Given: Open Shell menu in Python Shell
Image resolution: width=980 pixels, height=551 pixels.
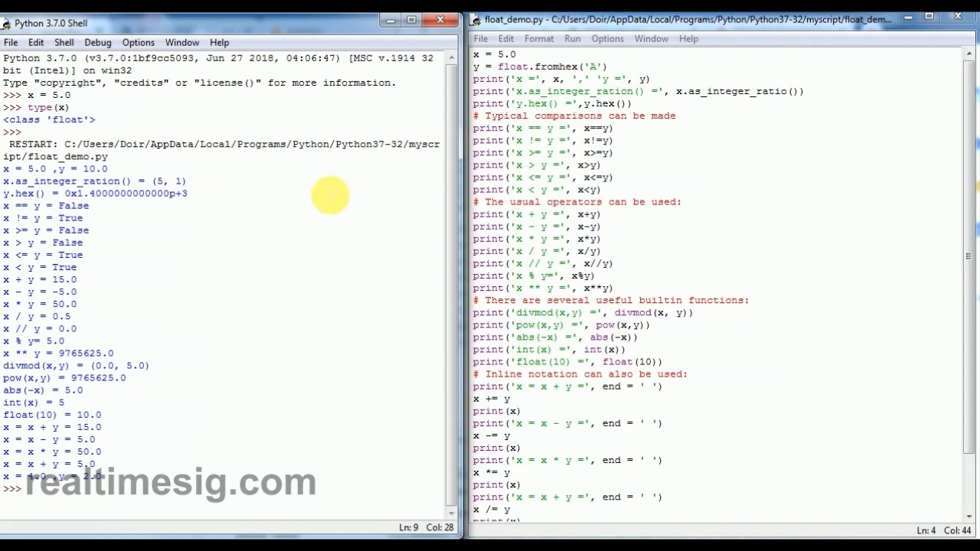Looking at the screenshot, I should point(64,43).
